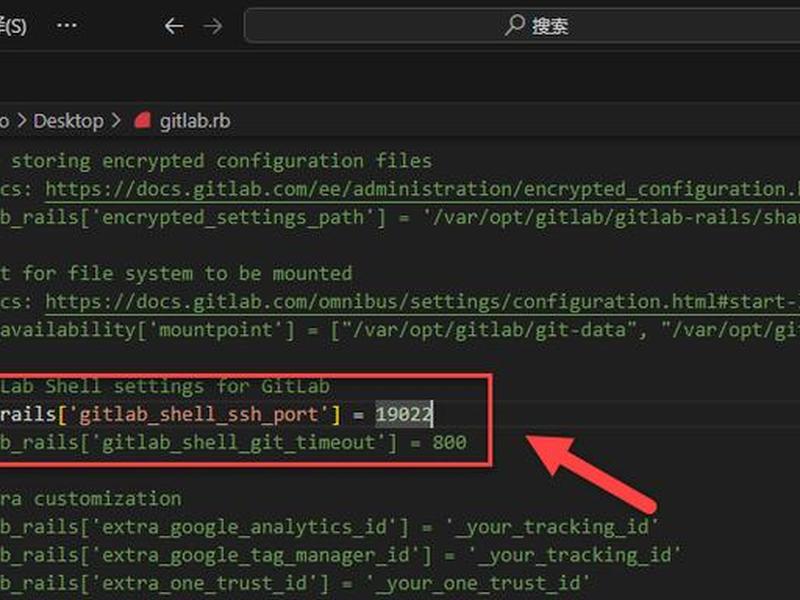
Task: Click 'extra_google_analytics_id' key text
Action: [244, 527]
